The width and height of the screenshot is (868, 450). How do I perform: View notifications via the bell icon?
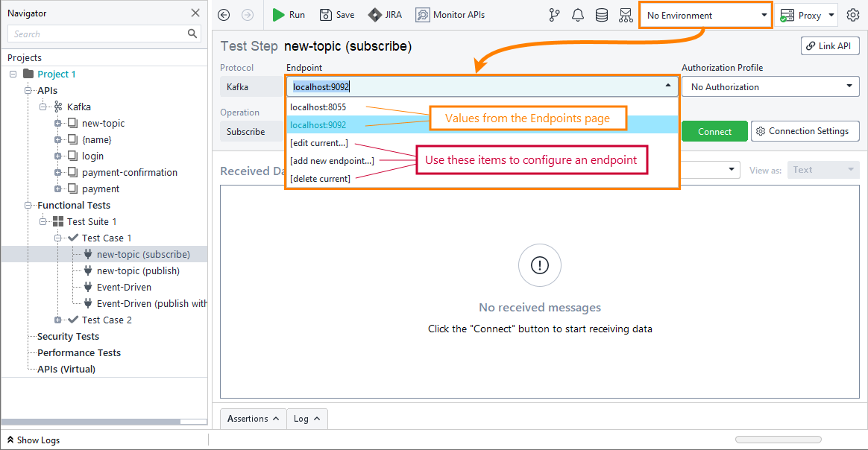coord(578,14)
